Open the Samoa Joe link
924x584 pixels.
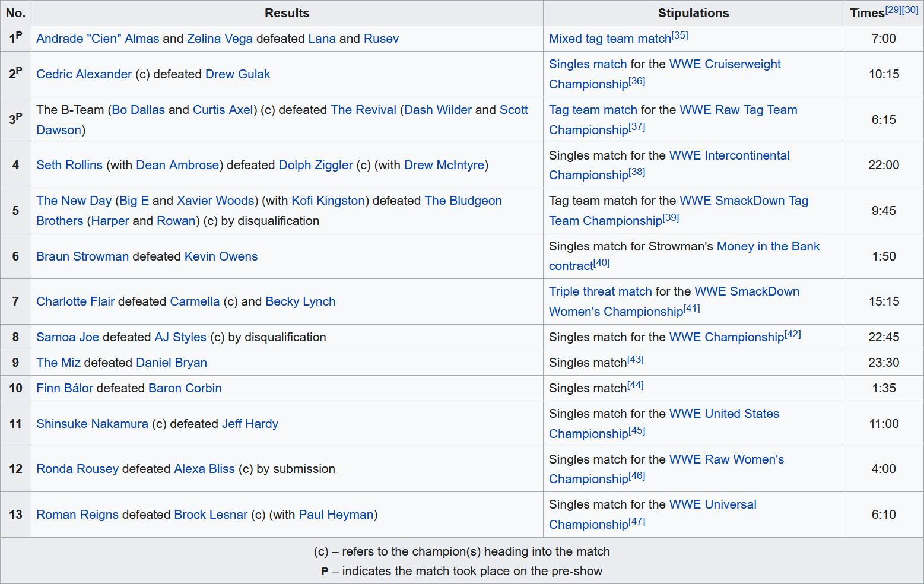click(67, 337)
